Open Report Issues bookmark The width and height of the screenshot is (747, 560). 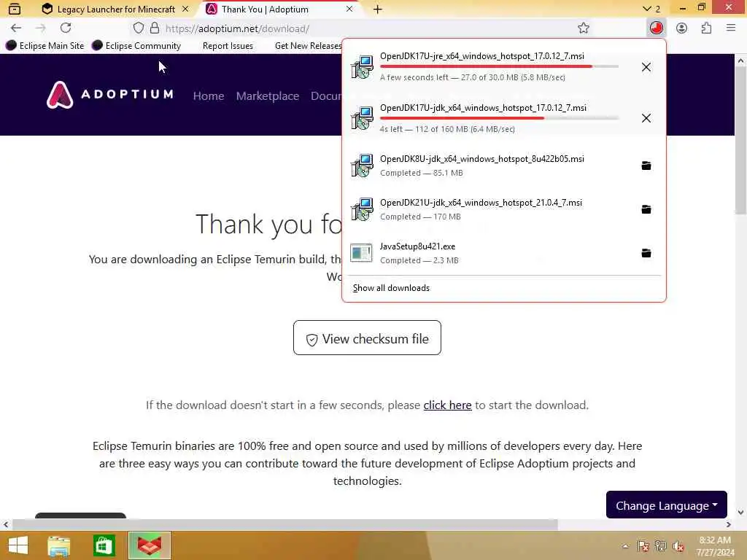tap(228, 46)
